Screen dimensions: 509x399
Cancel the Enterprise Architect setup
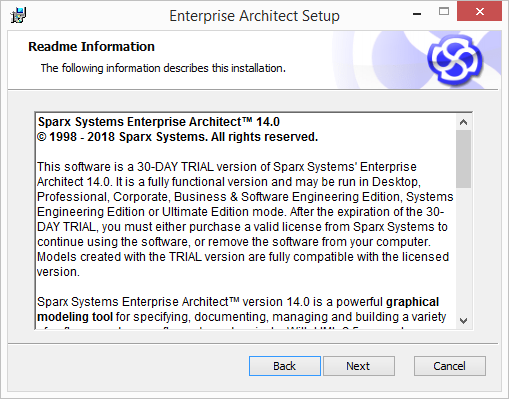(x=449, y=366)
